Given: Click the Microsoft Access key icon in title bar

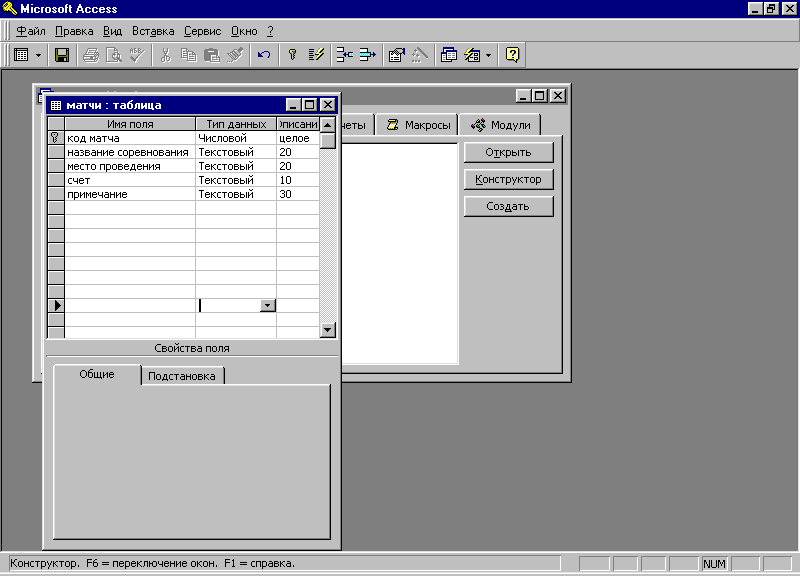Looking at the screenshot, I should [x=10, y=8].
